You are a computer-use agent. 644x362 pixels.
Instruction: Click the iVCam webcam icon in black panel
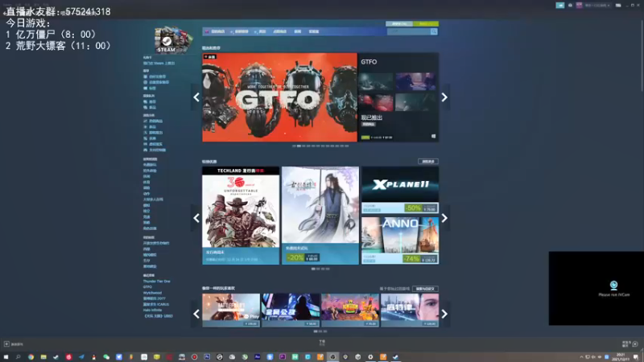[613, 285]
